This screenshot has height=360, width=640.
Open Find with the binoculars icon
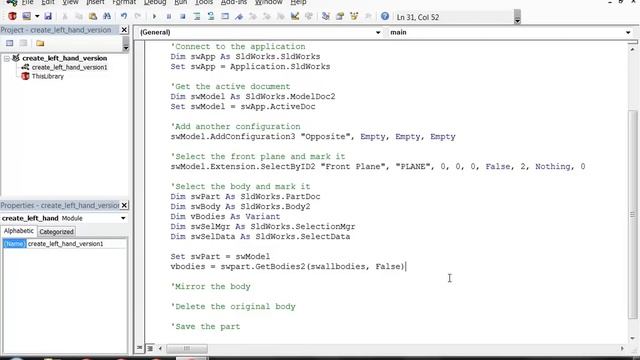coord(107,16)
